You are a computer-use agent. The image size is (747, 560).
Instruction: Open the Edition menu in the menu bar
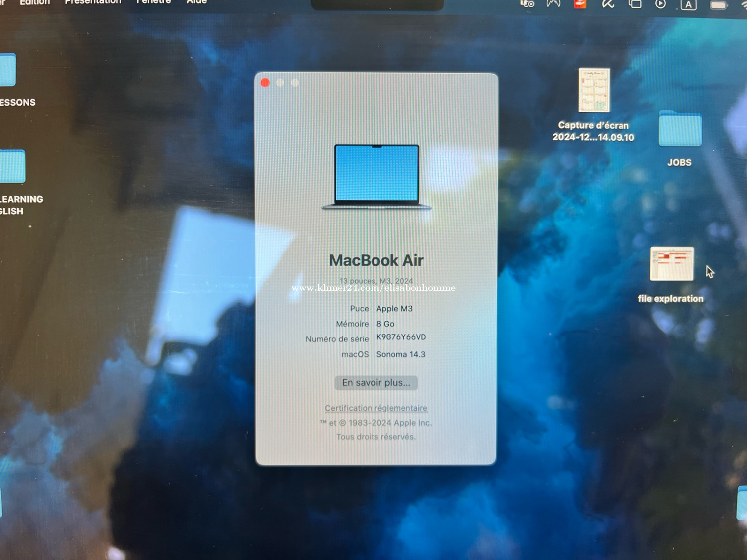35,2
